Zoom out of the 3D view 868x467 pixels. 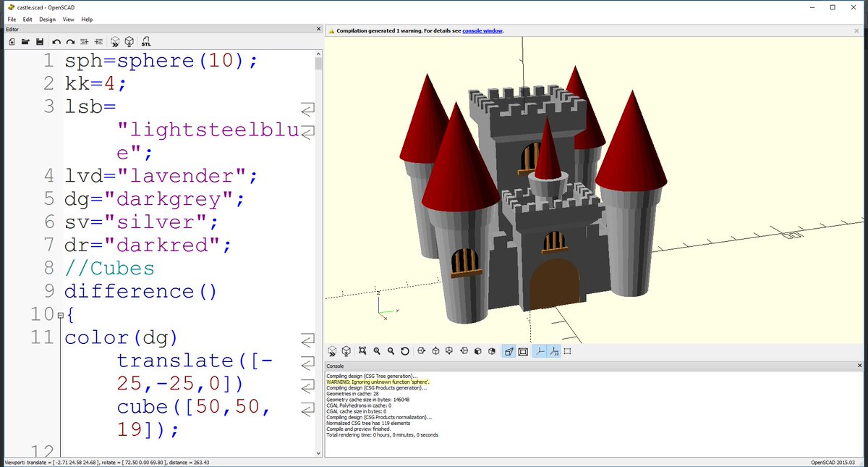pyautogui.click(x=391, y=351)
